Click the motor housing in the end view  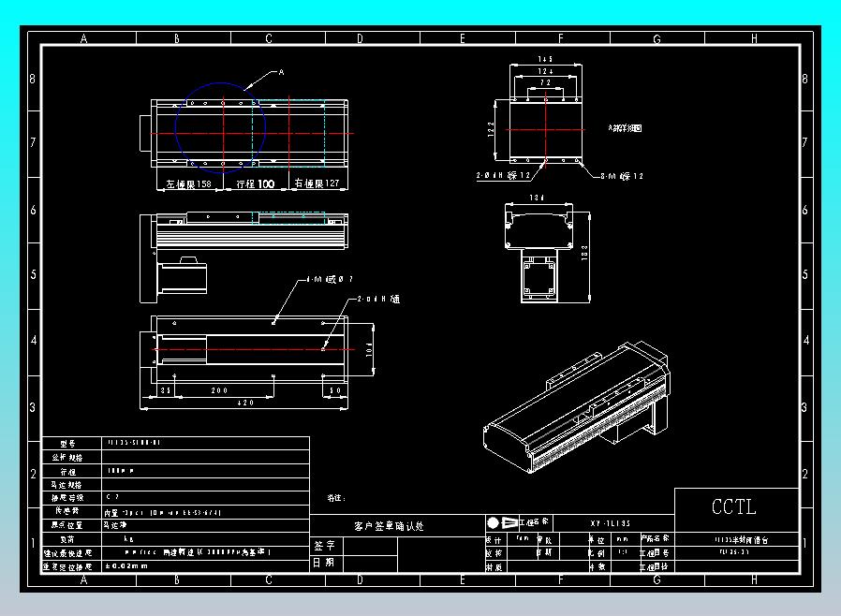(x=539, y=278)
